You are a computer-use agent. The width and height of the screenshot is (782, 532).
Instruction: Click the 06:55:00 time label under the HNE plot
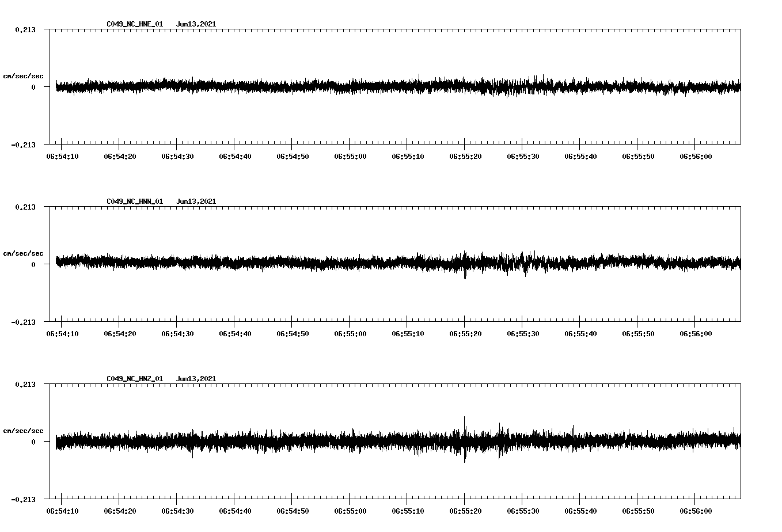tap(350, 157)
